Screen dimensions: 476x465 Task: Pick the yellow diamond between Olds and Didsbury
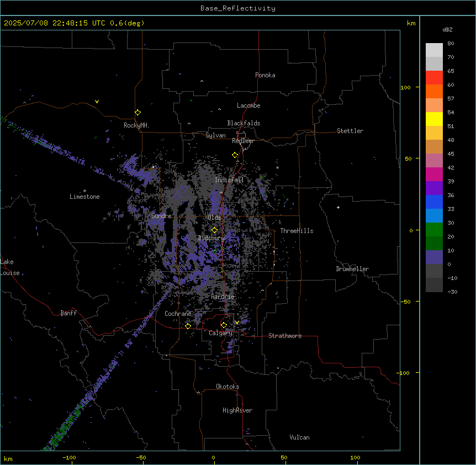coord(215,230)
